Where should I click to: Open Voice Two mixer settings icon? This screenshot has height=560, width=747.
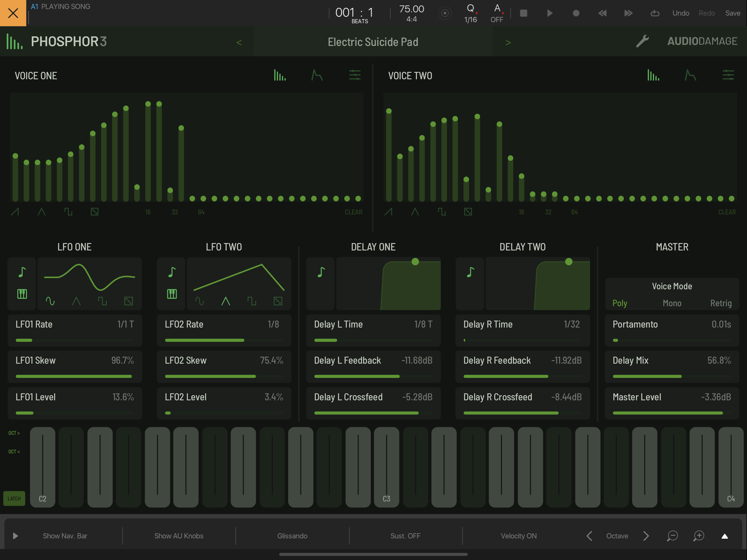coord(728,75)
